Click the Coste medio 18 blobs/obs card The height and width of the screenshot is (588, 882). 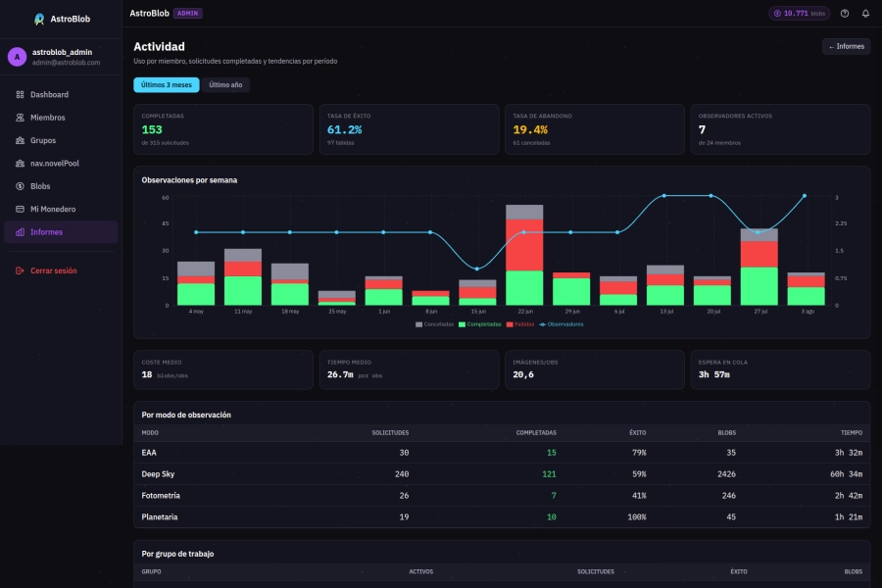click(x=223, y=369)
